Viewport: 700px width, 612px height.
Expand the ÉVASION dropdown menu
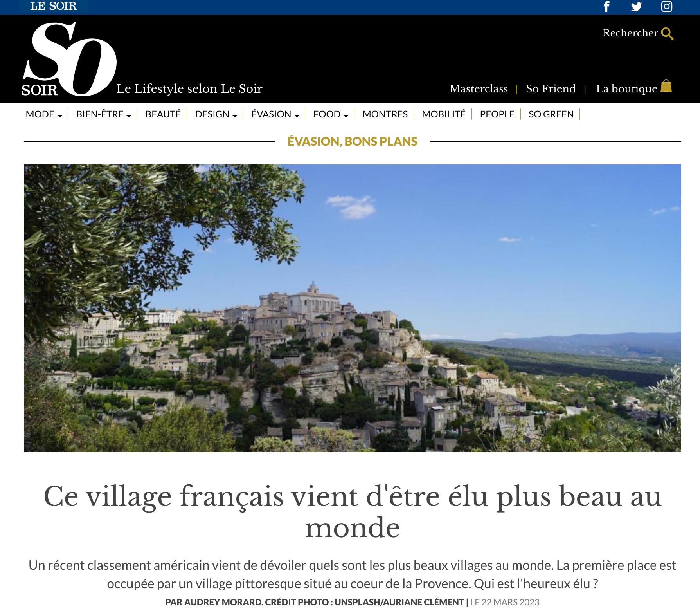[275, 114]
